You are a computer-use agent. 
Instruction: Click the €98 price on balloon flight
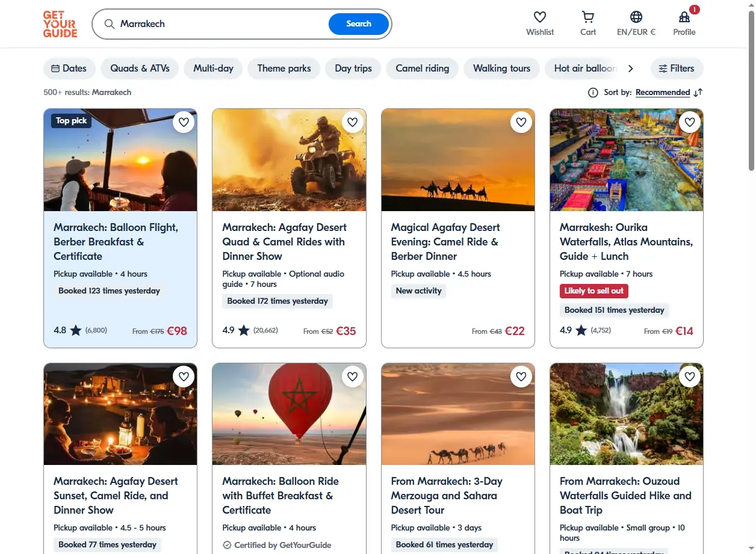177,330
